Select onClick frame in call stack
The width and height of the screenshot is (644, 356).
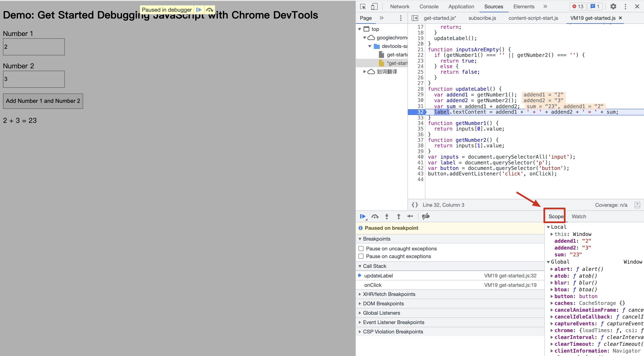(x=373, y=285)
